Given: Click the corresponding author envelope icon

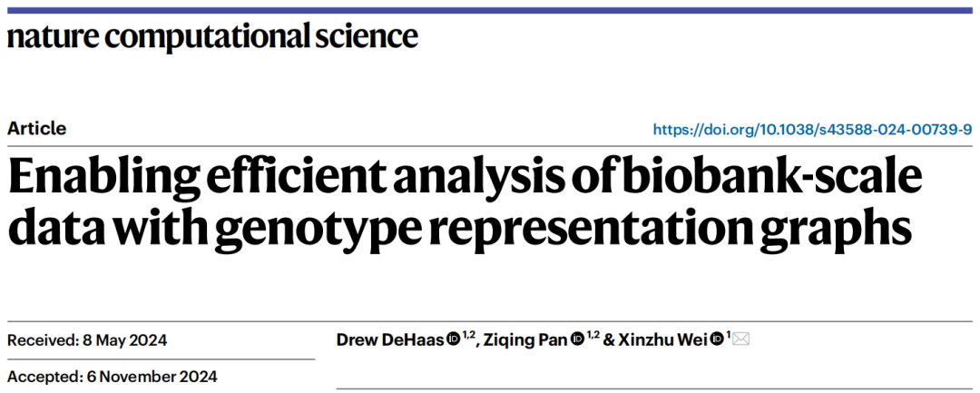Looking at the screenshot, I should (740, 339).
